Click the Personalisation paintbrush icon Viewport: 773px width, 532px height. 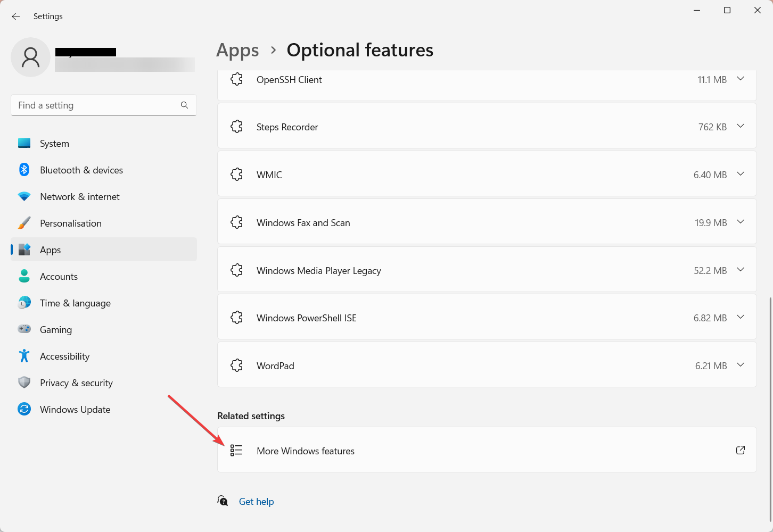[24, 223]
